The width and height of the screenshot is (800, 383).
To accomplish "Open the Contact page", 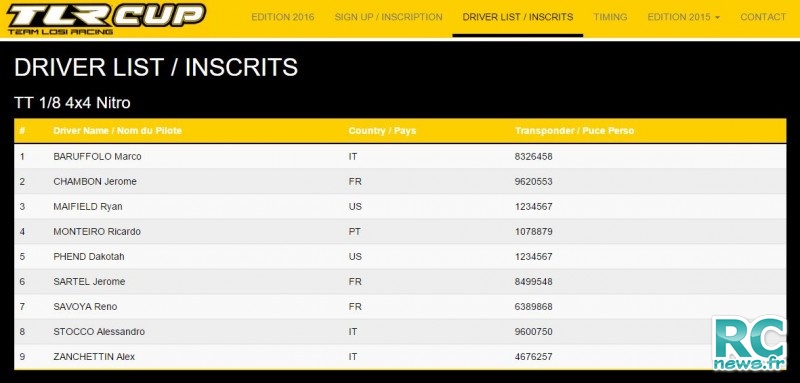I will coord(763,17).
